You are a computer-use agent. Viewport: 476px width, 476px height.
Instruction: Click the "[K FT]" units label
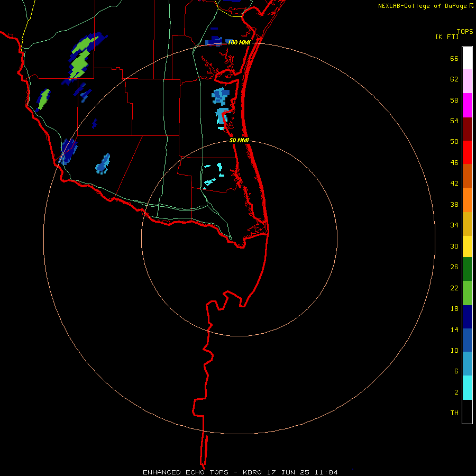[447, 36]
